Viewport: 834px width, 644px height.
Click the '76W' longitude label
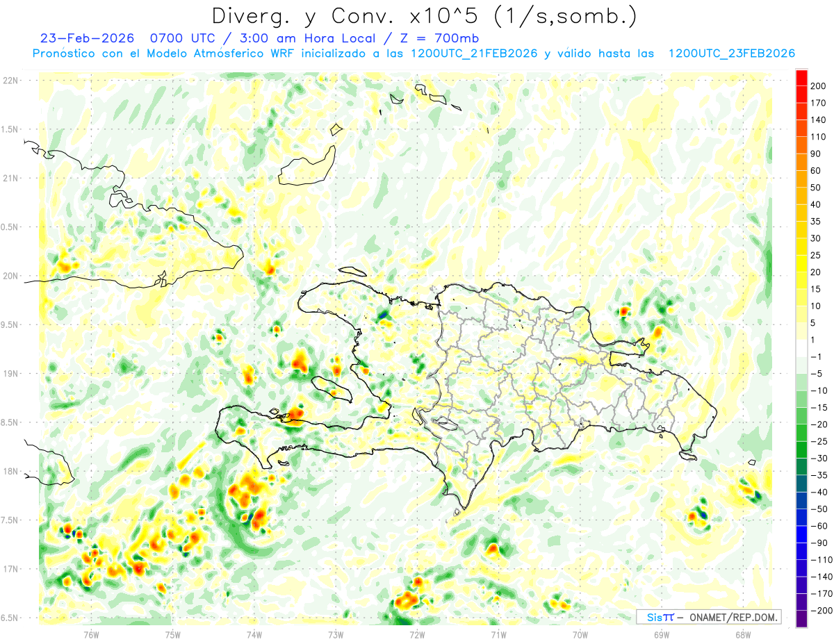[91, 634]
